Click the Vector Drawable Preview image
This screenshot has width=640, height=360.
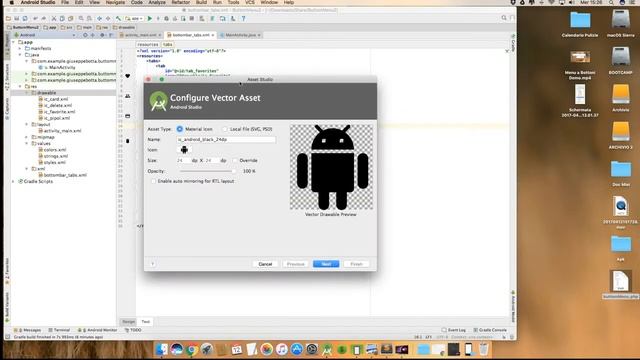[x=331, y=167]
